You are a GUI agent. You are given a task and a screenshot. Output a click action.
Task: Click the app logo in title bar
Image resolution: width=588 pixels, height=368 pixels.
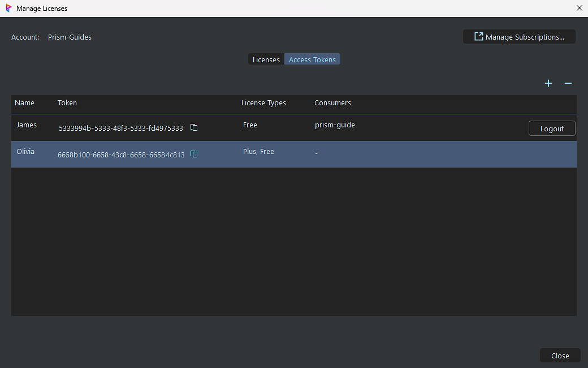[x=8, y=8]
